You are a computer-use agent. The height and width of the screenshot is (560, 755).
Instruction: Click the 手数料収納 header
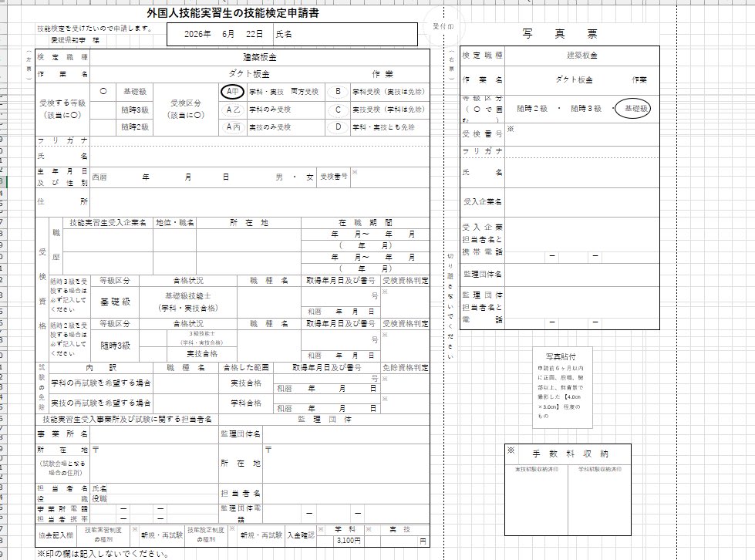tap(571, 454)
